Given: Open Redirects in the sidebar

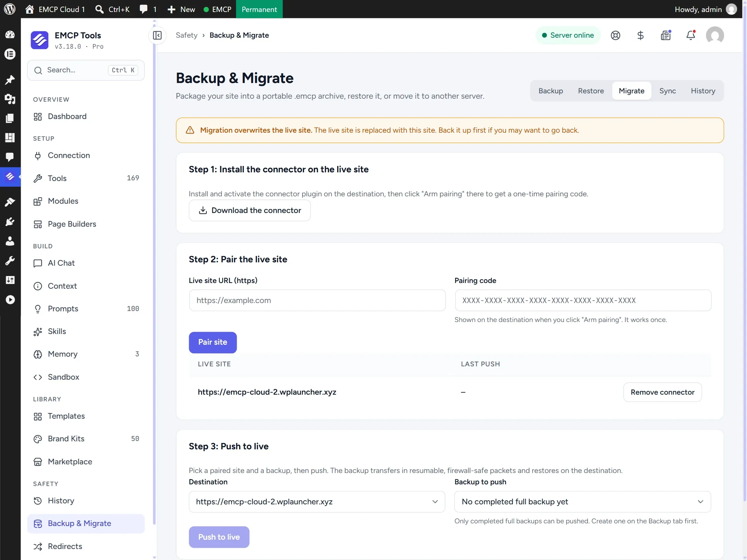Looking at the screenshot, I should click(86, 546).
